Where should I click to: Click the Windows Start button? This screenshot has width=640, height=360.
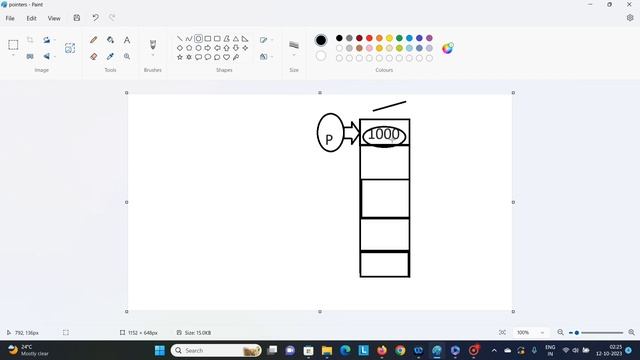point(160,350)
